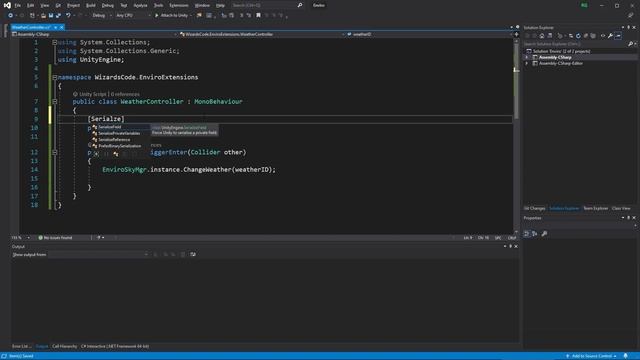Open the Show output from dropdown

98,255
